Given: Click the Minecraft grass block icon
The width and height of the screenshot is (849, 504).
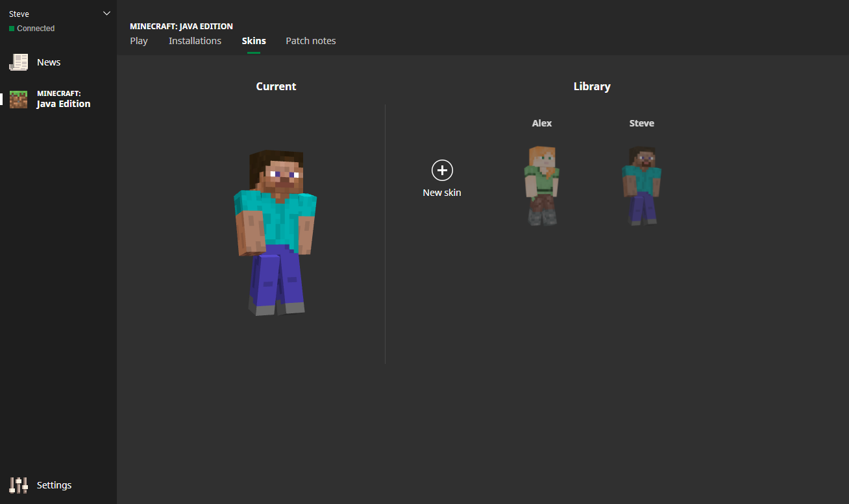Looking at the screenshot, I should [x=18, y=99].
